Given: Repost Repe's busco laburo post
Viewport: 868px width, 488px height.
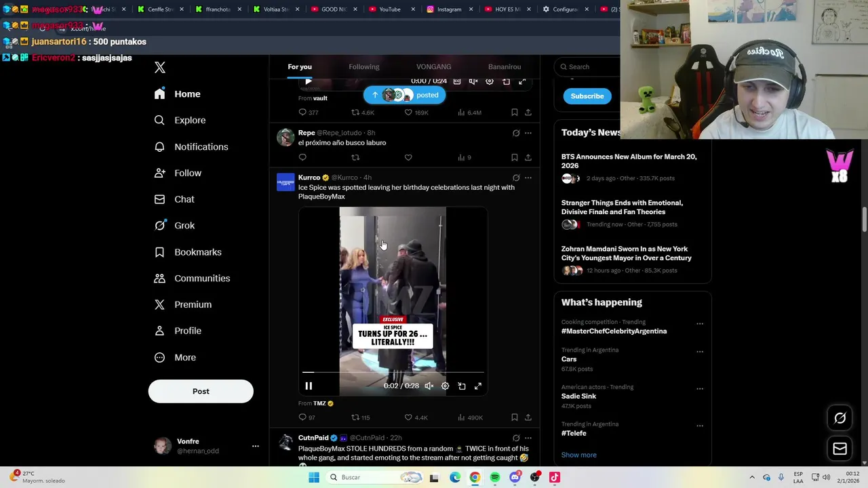Looking at the screenshot, I should 355,157.
